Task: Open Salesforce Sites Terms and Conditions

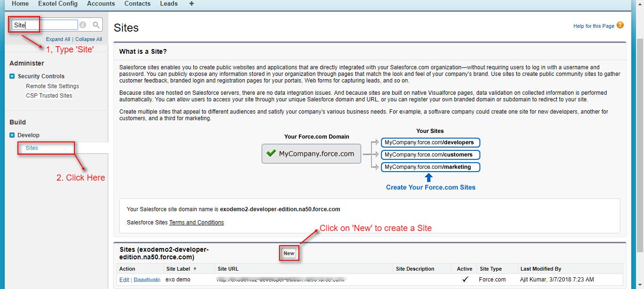Action: coord(196,223)
